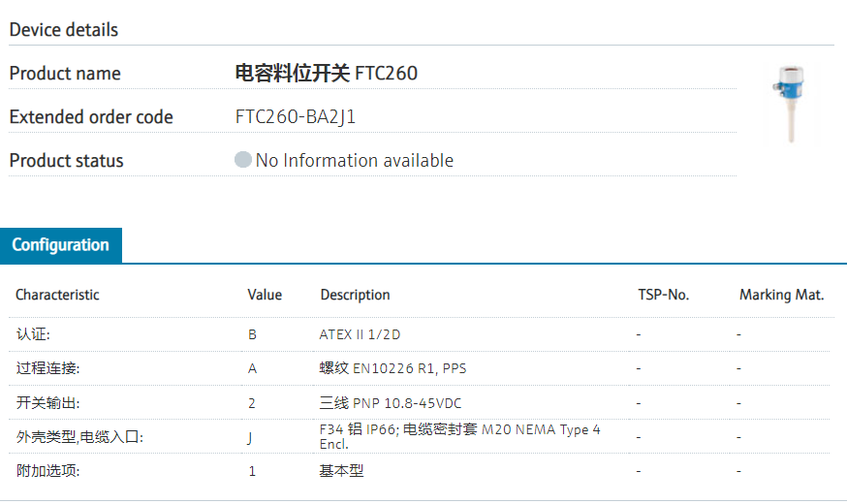Click the F34 铝 IP66 housing description
Viewport: 847px width, 504px height.
(459, 436)
